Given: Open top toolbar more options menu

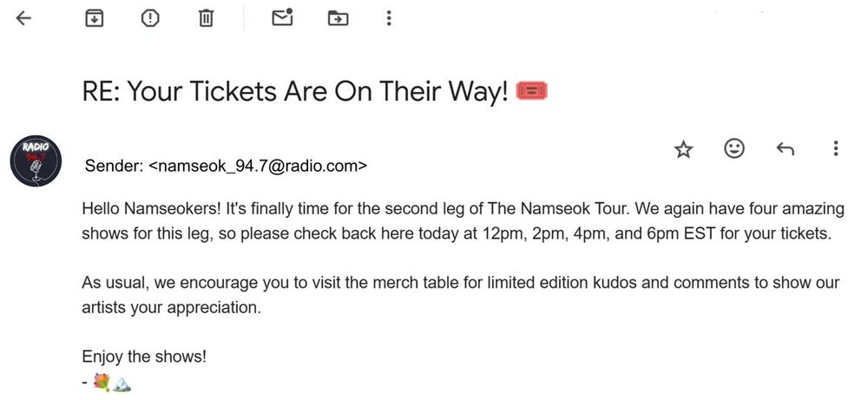Looking at the screenshot, I should point(389,17).
